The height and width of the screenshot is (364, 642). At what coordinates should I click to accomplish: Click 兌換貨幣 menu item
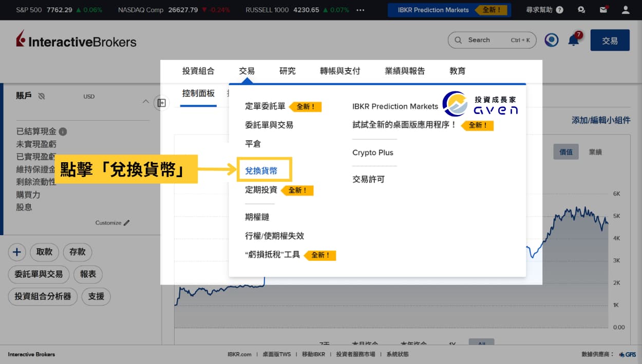click(x=261, y=171)
